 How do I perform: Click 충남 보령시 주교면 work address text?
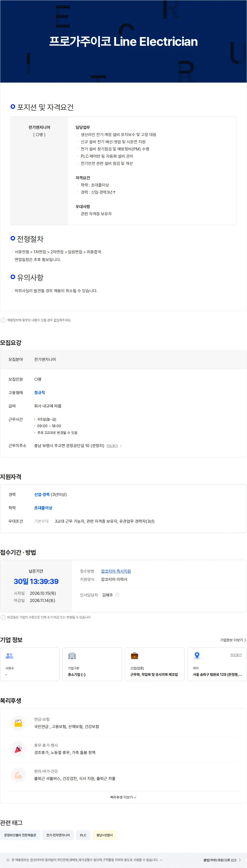click(x=69, y=446)
